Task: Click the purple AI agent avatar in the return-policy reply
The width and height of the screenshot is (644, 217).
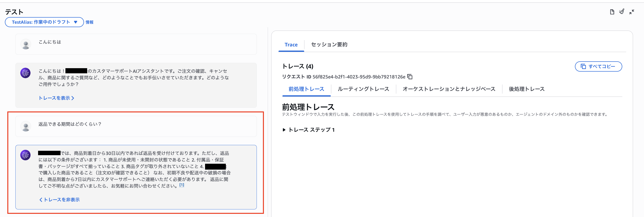Action: [25, 155]
